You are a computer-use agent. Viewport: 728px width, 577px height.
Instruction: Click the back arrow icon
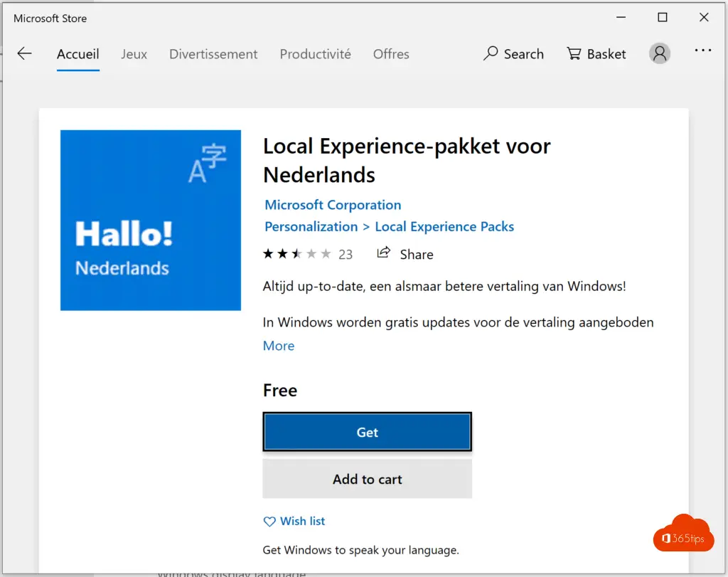(x=25, y=54)
